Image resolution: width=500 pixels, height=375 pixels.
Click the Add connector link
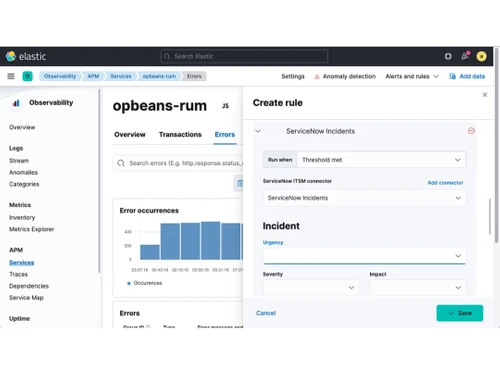point(445,183)
